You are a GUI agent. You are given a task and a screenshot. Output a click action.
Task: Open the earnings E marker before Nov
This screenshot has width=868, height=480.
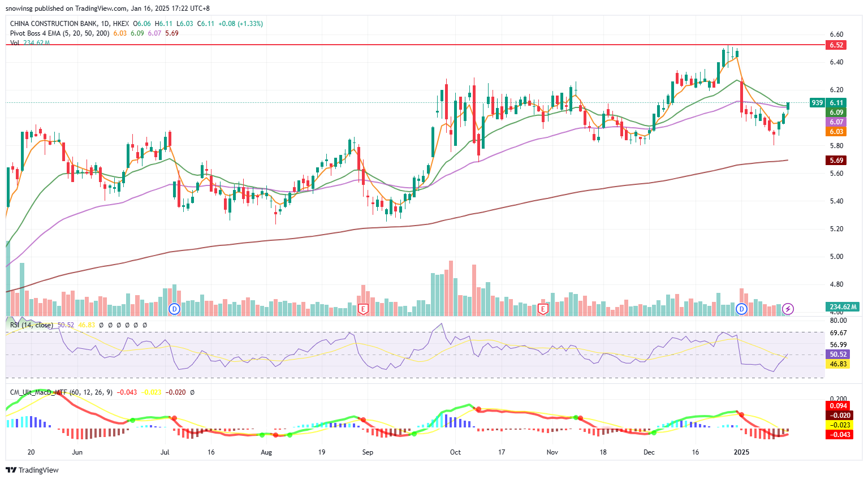click(543, 309)
